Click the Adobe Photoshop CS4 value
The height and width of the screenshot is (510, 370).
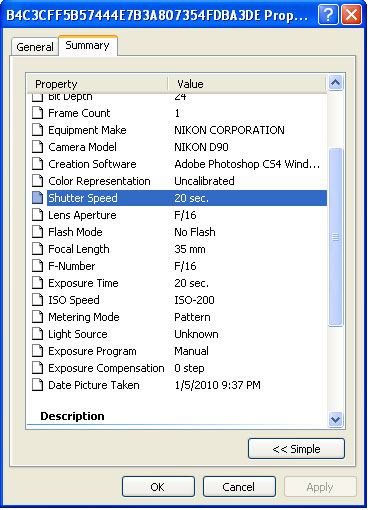[247, 164]
